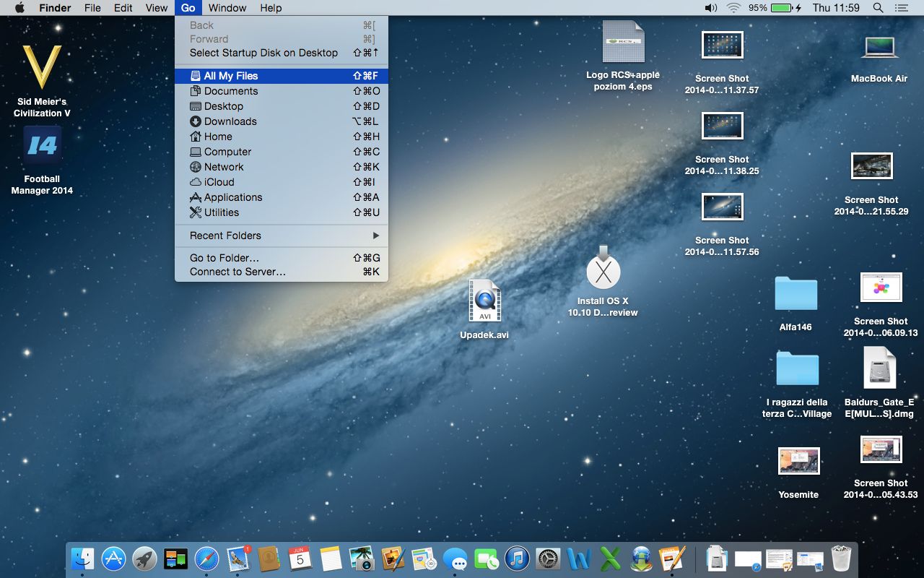This screenshot has height=578, width=924.
Task: Select Go to Folder… menu entry
Action: coord(282,258)
